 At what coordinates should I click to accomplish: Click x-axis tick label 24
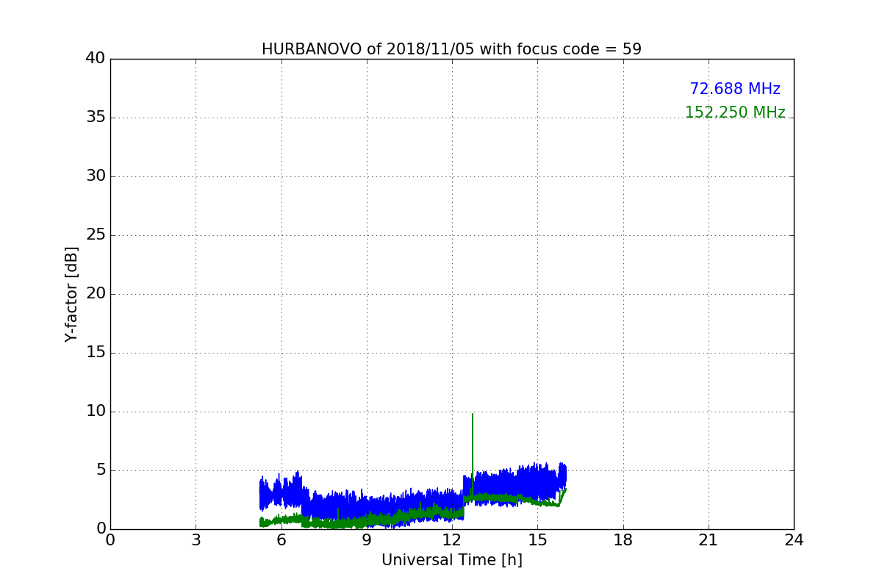coord(794,540)
